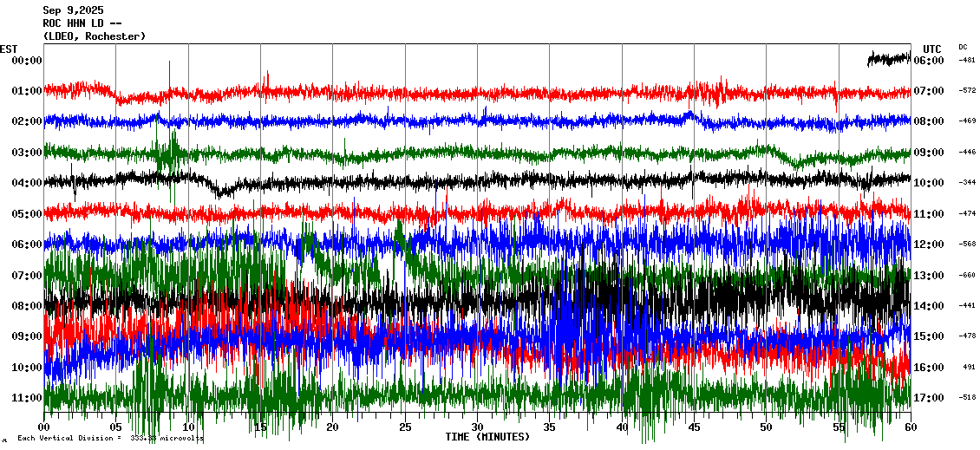Select the 07:00 EST row label
Image resolution: width=980 pixels, height=450 pixels.
(x=27, y=276)
